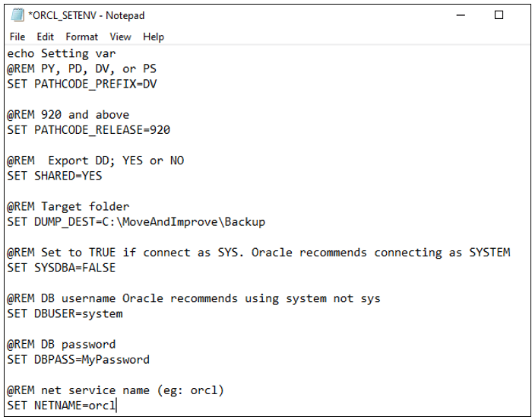Click at end of NETNAME=orcl line
Viewport: 532px width, 420px height.
pyautogui.click(x=116, y=405)
